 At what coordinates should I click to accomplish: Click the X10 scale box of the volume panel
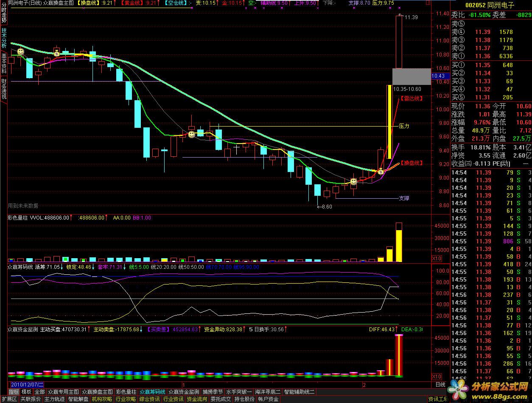pyautogui.click(x=437, y=258)
